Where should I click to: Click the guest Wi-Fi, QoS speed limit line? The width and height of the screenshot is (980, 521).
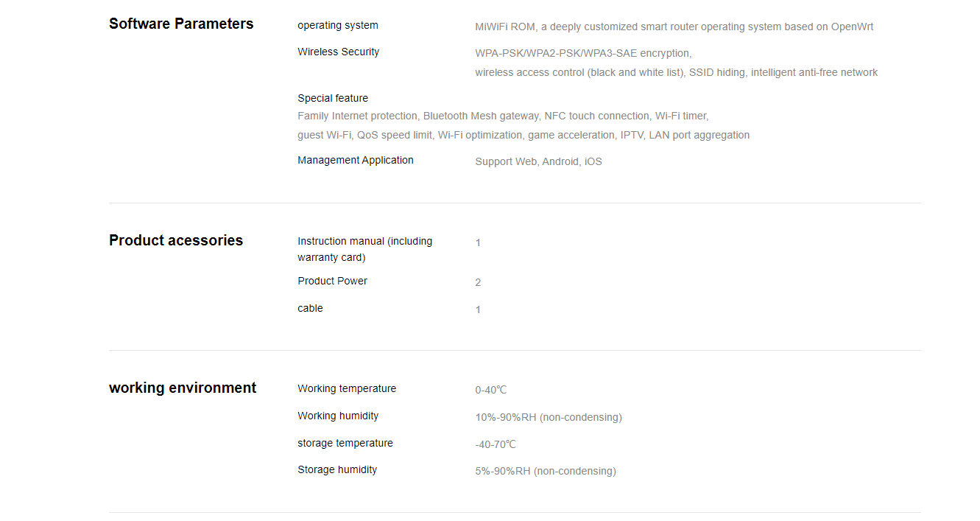click(x=524, y=135)
